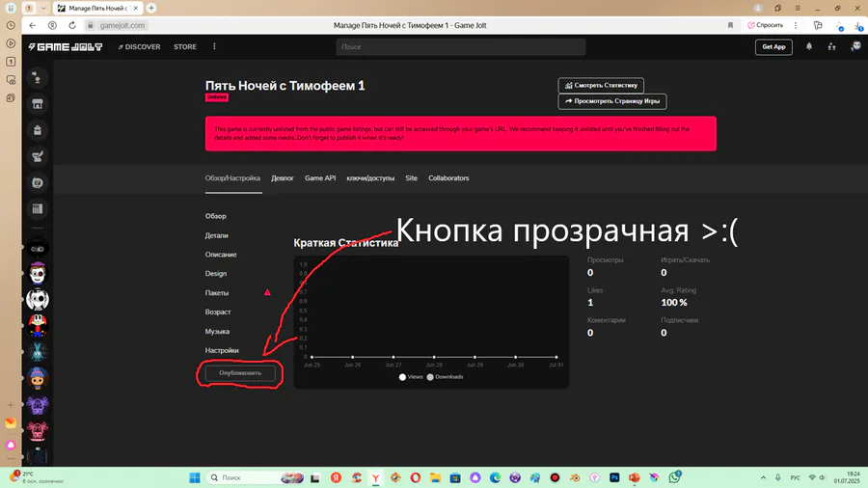The image size is (868, 488).
Task: Open the library bookshelf icon in sidebar
Action: pyautogui.click(x=37, y=208)
